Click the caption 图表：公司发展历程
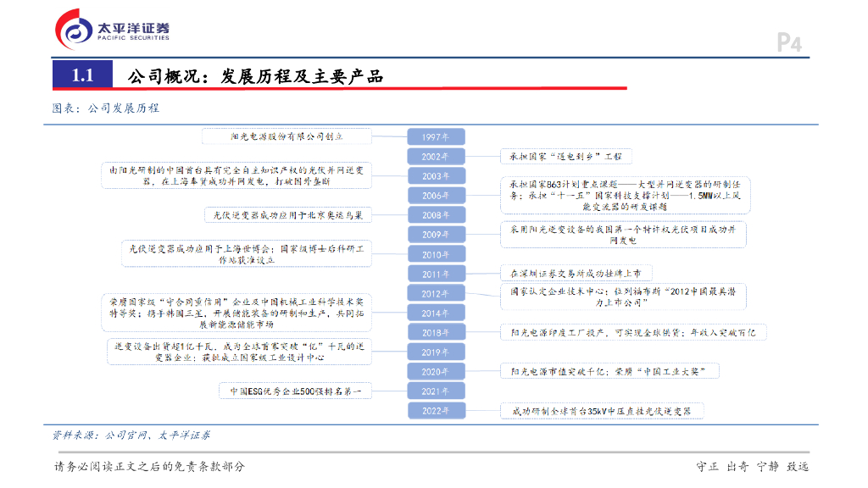This screenshot has width=868, height=488. (x=106, y=108)
